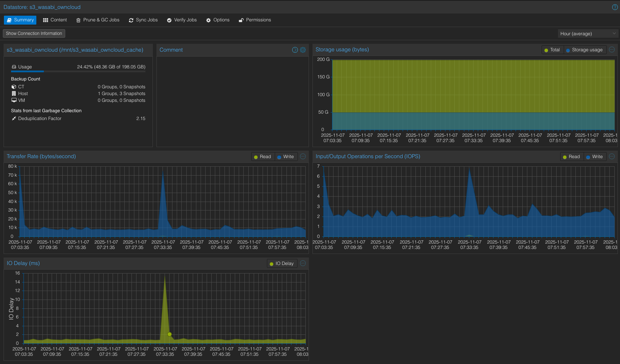This screenshot has height=364, width=620.
Task: Click the undo zoom icon on IOPS chart
Action: 612,156
